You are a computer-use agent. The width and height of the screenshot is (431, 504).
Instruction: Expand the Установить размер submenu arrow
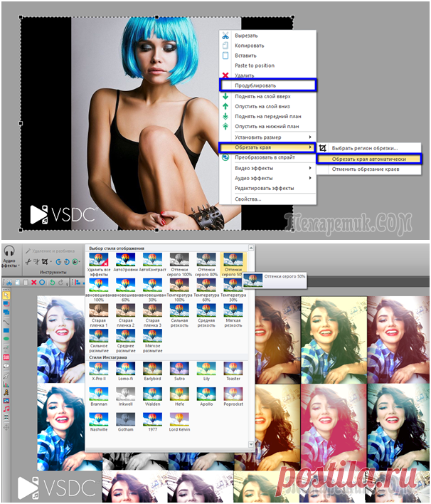(x=310, y=137)
